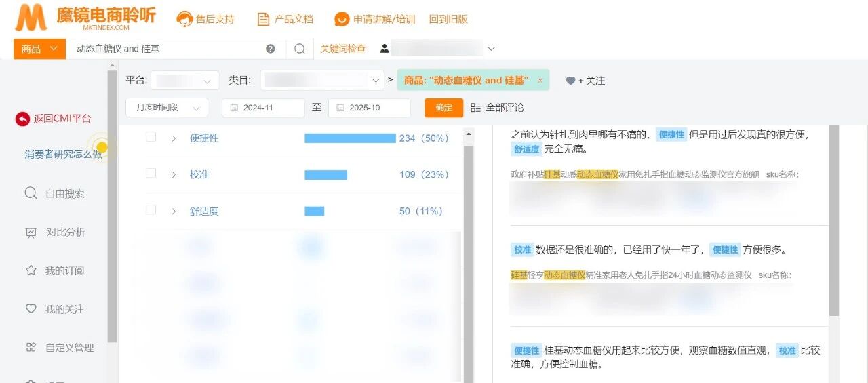Remove the 动态血糖仪 and 硅基 filter tag
The width and height of the screenshot is (868, 383).
click(540, 81)
